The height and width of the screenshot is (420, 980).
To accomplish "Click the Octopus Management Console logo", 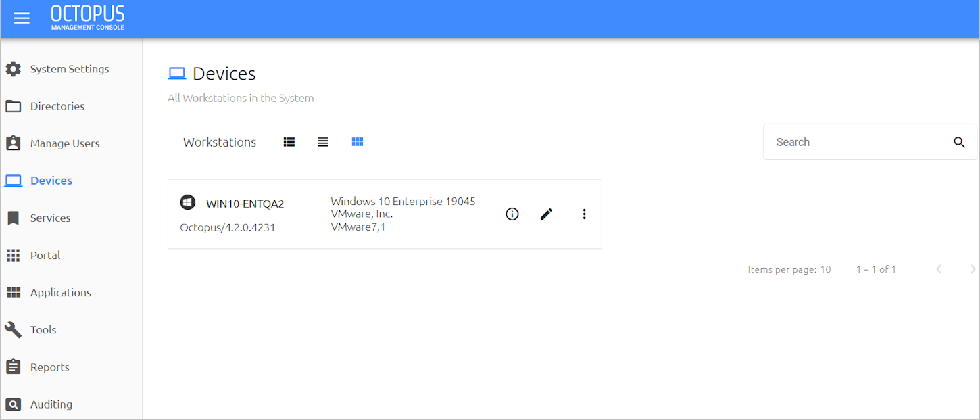I will [88, 18].
